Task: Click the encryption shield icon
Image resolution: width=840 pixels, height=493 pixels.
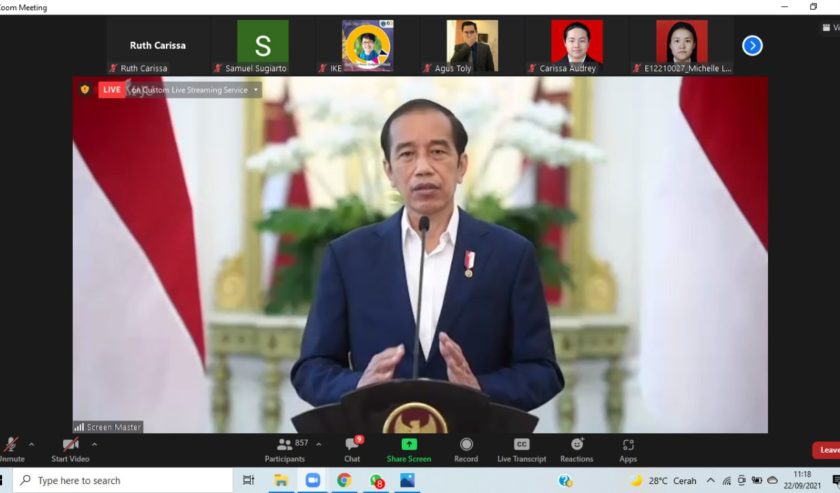Action: 85,89
